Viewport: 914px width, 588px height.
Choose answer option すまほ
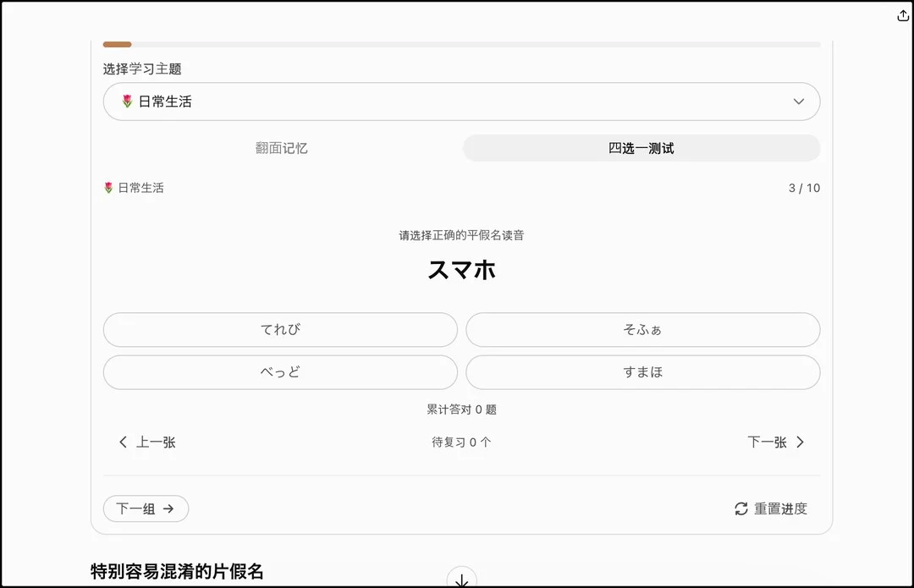point(642,372)
